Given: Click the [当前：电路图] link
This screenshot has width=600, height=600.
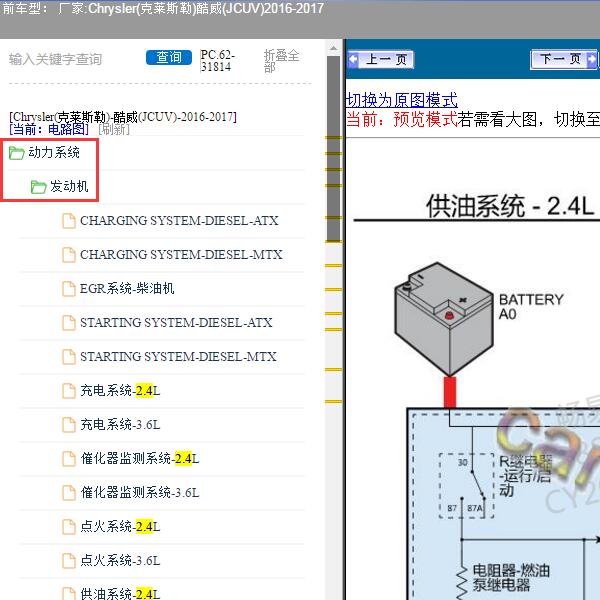Looking at the screenshot, I should coord(49,129).
